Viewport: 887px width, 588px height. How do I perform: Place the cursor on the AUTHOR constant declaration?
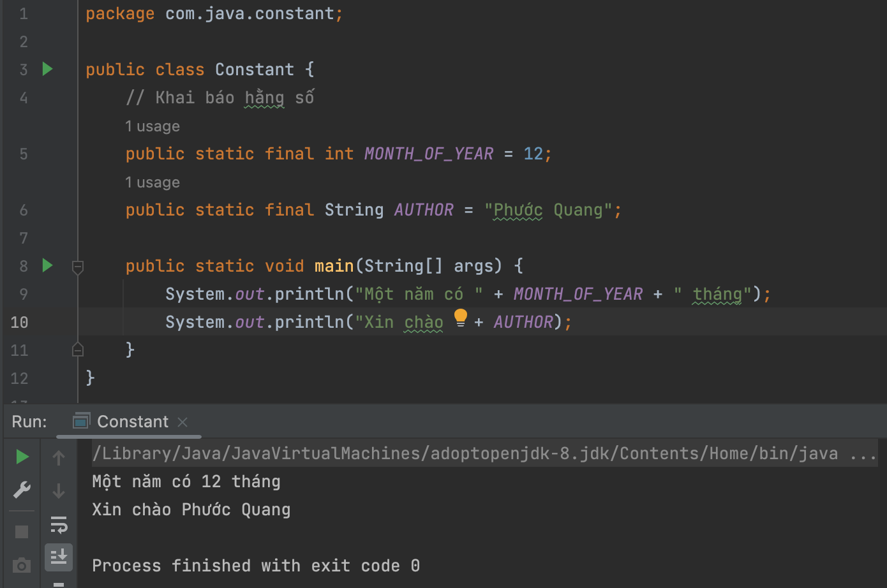424,210
